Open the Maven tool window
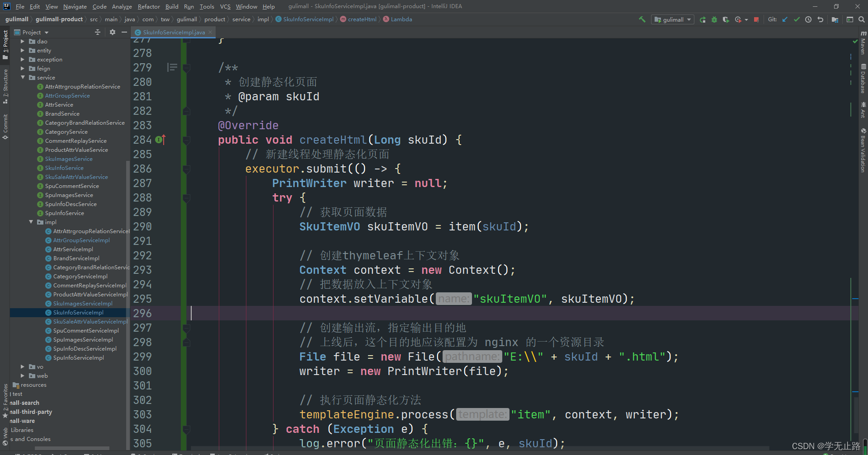The image size is (868, 455). click(x=863, y=44)
